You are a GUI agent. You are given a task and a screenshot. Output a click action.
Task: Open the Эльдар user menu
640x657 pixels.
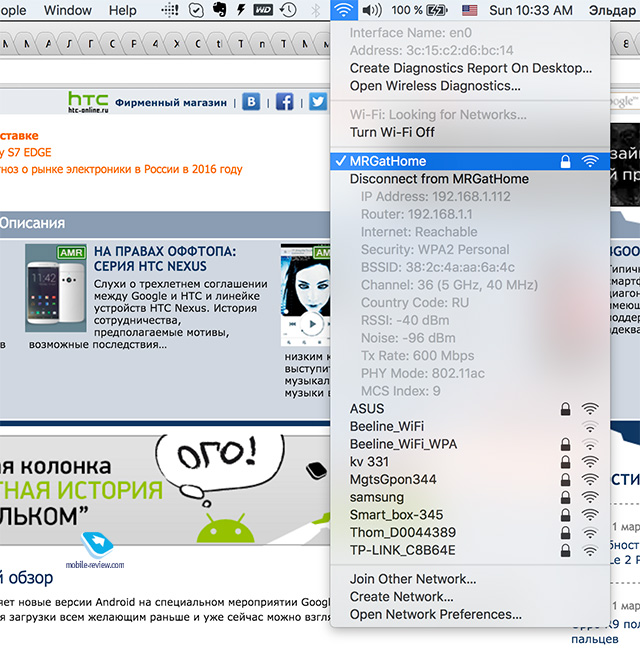tap(612, 10)
